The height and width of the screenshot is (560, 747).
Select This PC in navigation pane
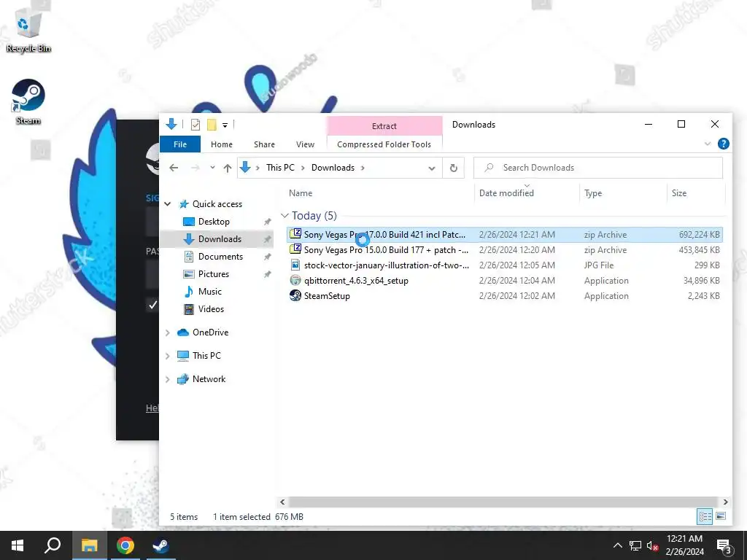point(206,356)
